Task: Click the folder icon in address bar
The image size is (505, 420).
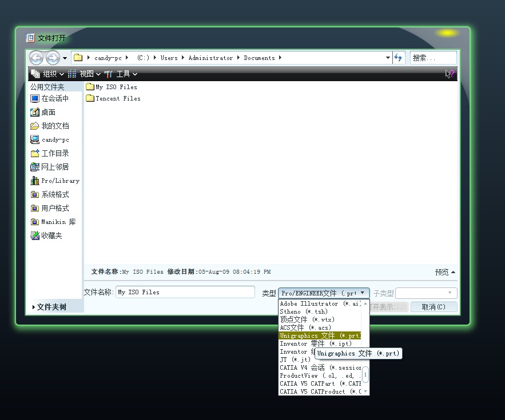Action: point(78,58)
